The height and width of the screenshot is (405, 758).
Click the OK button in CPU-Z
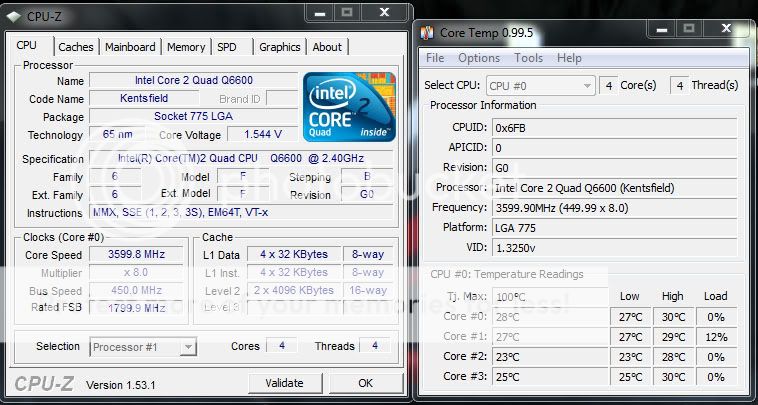366,383
